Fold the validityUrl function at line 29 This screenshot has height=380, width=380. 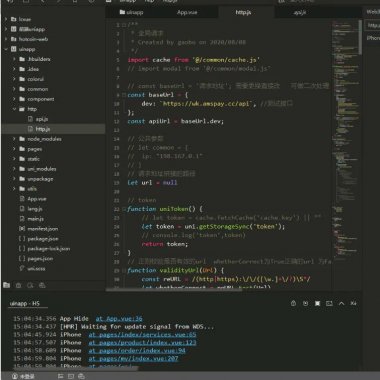pyautogui.click(x=124, y=271)
